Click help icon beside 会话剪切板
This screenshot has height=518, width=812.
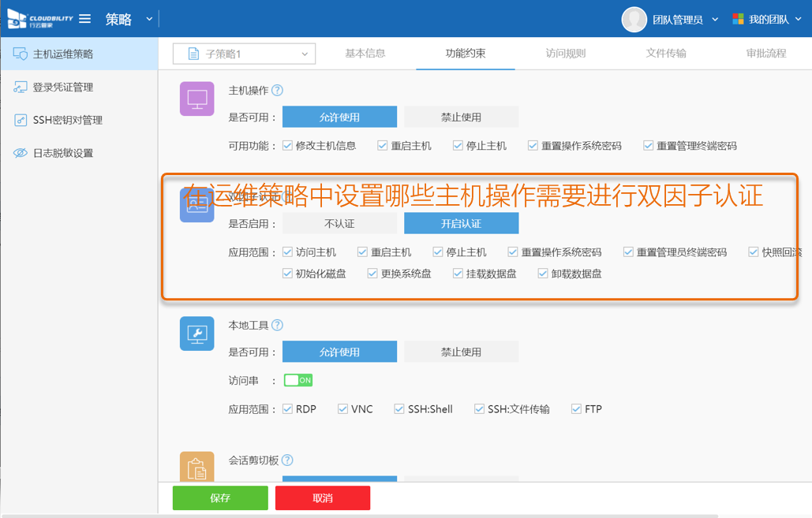click(288, 460)
